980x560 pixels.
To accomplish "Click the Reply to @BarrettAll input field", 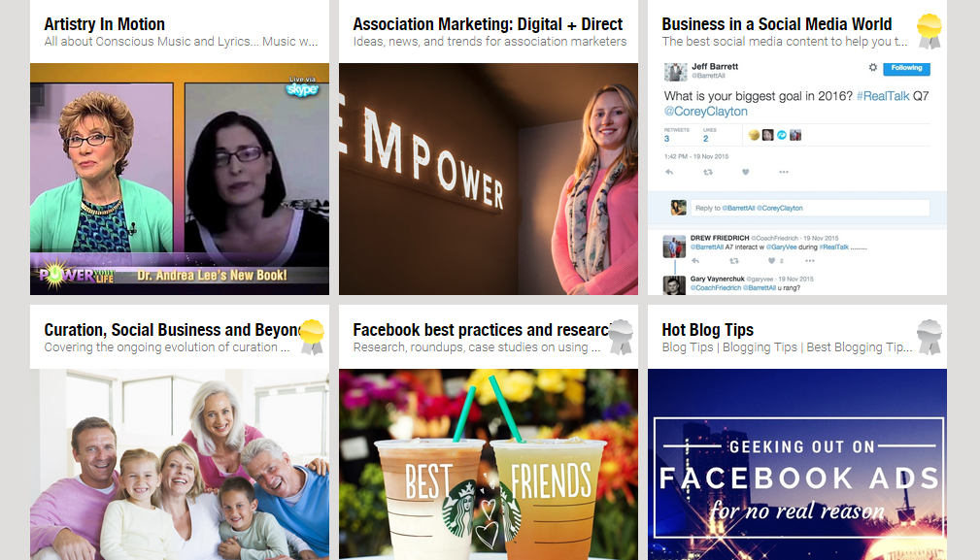I will pyautogui.click(x=810, y=208).
